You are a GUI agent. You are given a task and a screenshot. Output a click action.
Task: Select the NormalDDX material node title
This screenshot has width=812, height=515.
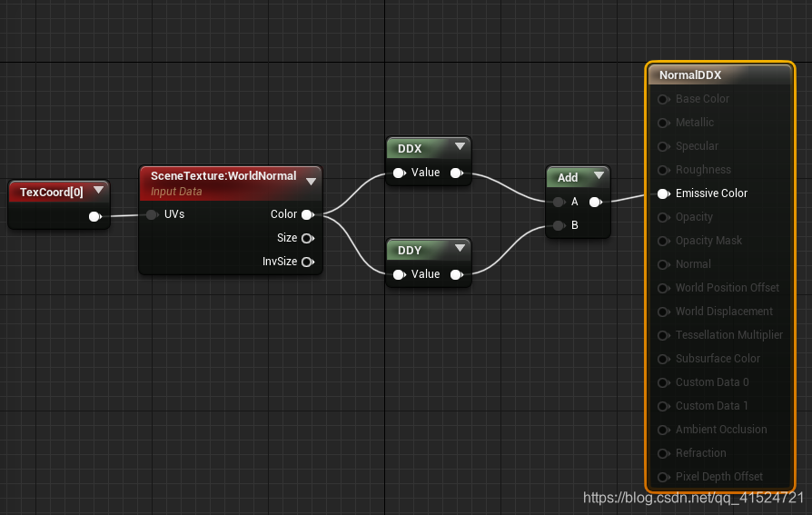(690, 75)
